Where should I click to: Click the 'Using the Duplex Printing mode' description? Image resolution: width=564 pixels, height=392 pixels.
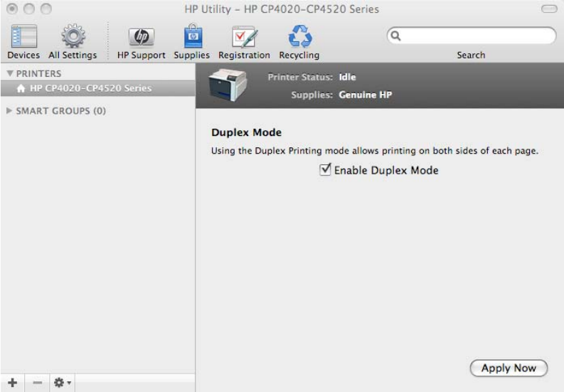[x=374, y=150]
